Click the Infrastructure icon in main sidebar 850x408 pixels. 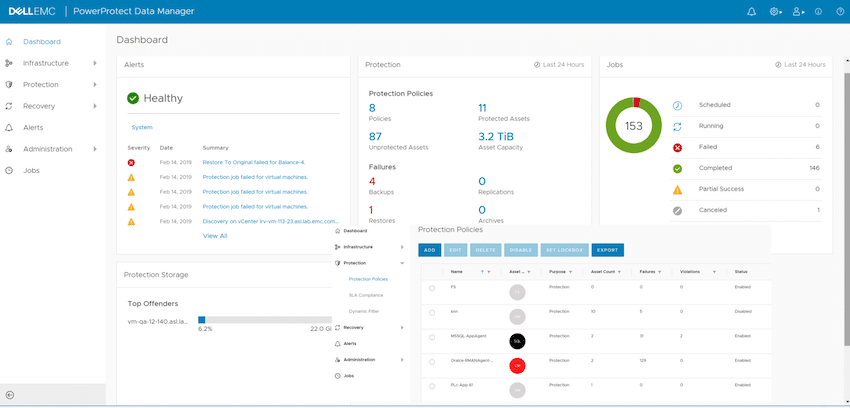[x=9, y=63]
